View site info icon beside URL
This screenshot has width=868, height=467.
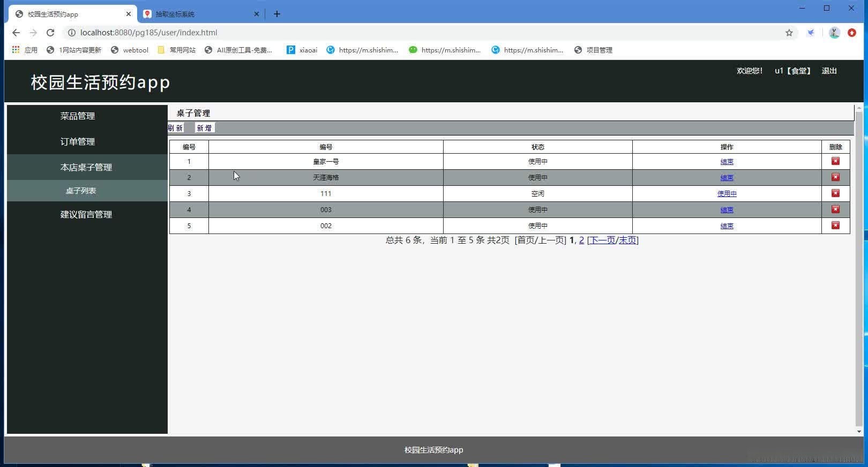(71, 33)
